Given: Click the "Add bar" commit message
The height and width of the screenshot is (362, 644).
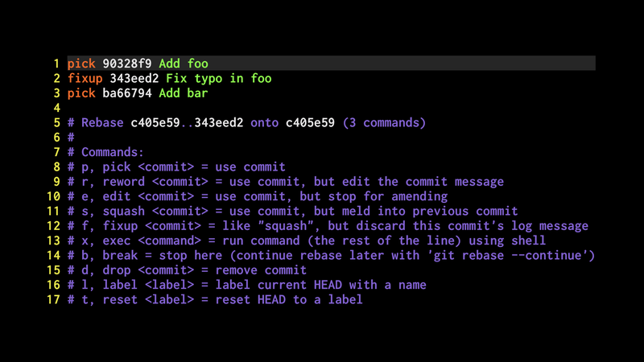Looking at the screenshot, I should pyautogui.click(x=184, y=93).
